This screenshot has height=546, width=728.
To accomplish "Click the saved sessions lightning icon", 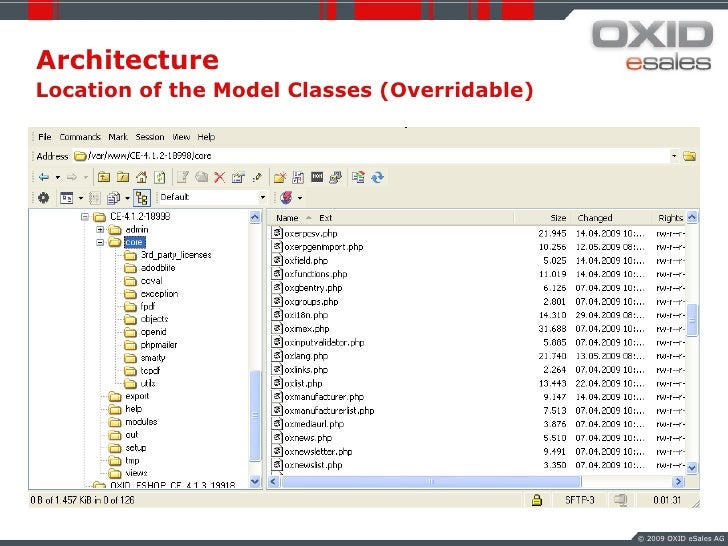I will pyautogui.click(x=286, y=198).
